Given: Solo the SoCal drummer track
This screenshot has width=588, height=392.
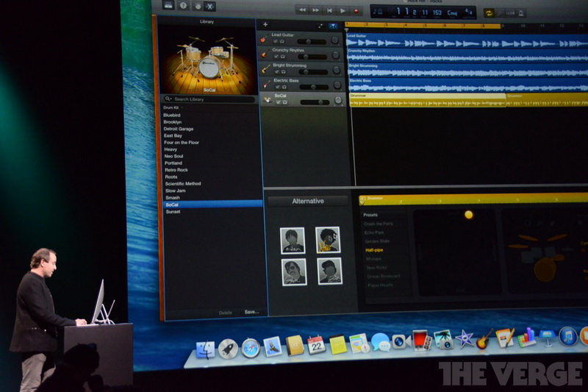Looking at the screenshot, I should (285, 102).
